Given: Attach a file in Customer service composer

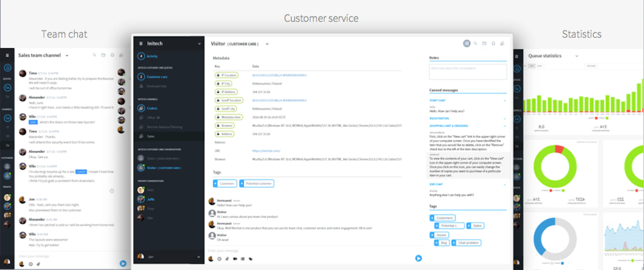Looking at the screenshot, I should point(227,259).
